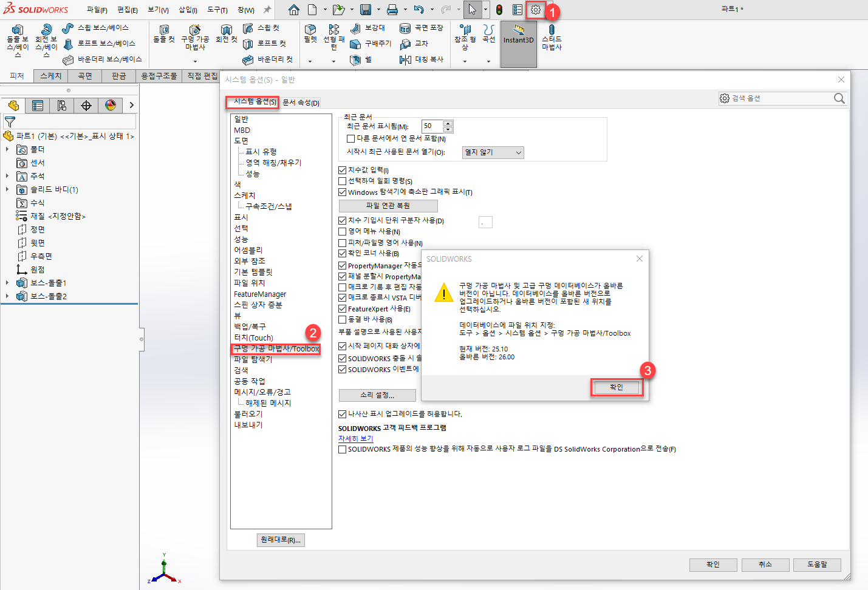Create a new document with New icon
Screen dimensions: 868x590
312,10
